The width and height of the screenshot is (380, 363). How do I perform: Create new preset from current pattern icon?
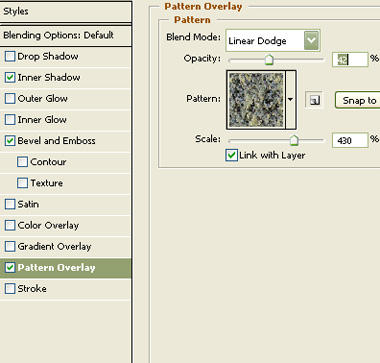(314, 100)
